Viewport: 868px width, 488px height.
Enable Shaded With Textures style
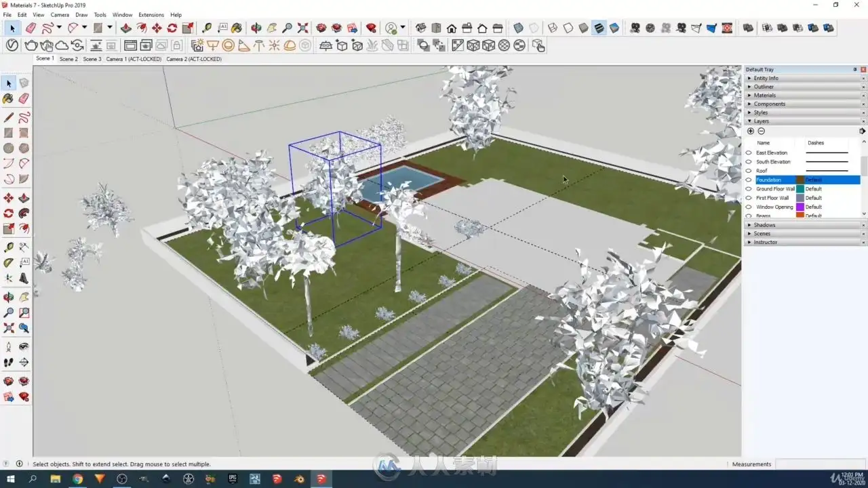(599, 28)
